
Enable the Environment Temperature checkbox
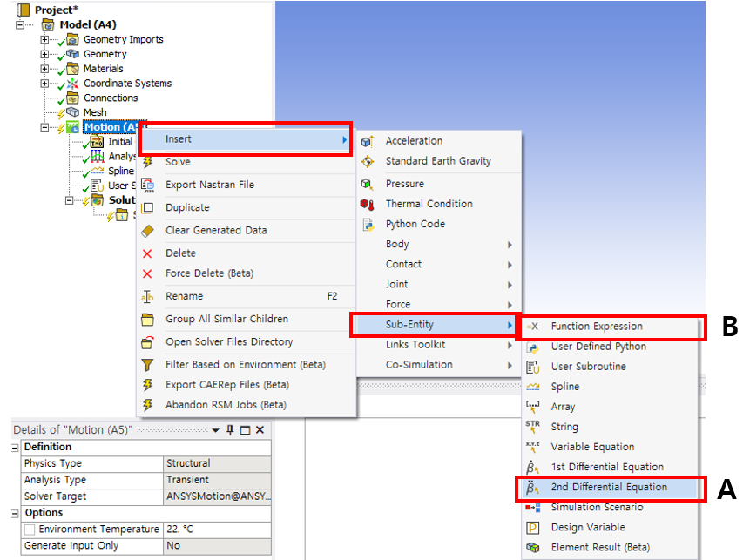point(30,530)
